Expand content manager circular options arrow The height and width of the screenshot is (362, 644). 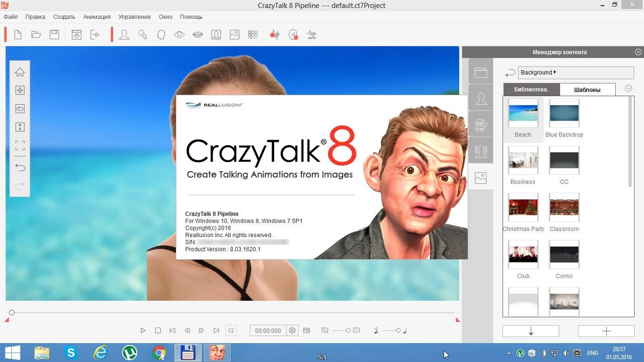pyautogui.click(x=628, y=89)
